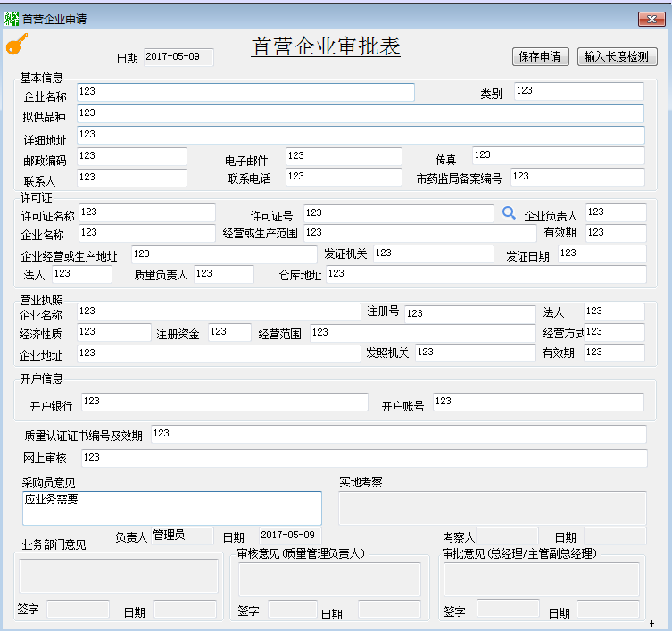Click the 发证机关 input field
Viewport: 672px width, 631px height.
(434, 253)
